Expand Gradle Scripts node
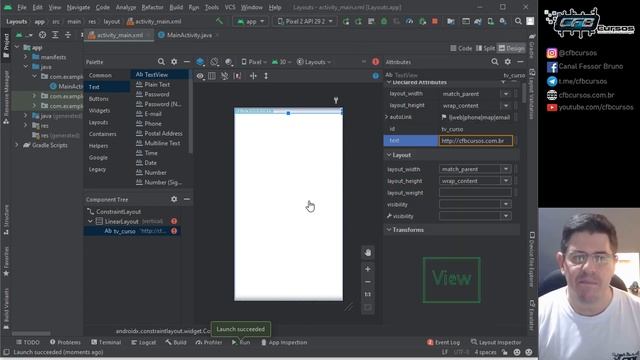This screenshot has width=640, height=360. (x=17, y=145)
